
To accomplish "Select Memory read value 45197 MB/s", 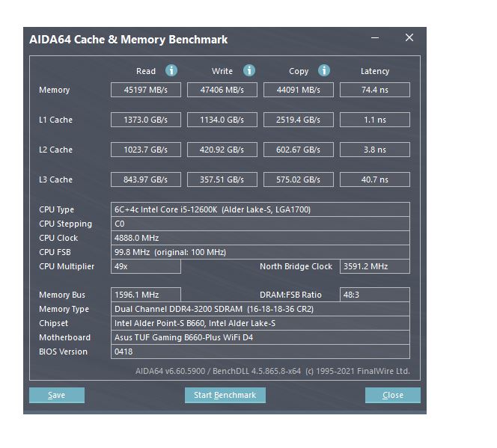I will [x=146, y=90].
